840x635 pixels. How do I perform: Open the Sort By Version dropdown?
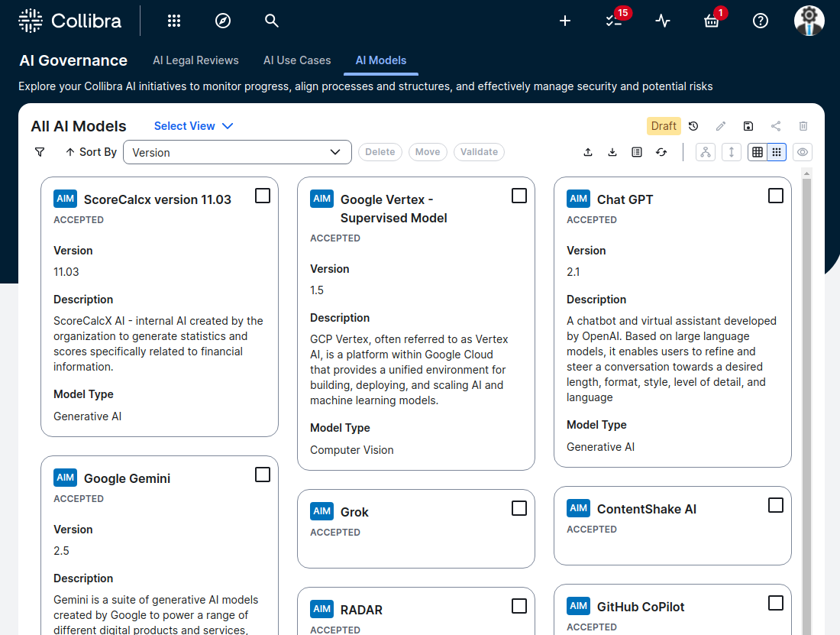click(237, 152)
